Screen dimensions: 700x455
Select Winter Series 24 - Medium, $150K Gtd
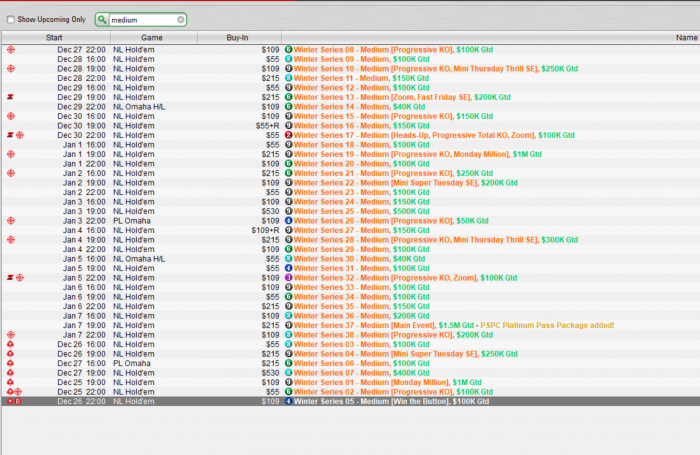click(362, 202)
